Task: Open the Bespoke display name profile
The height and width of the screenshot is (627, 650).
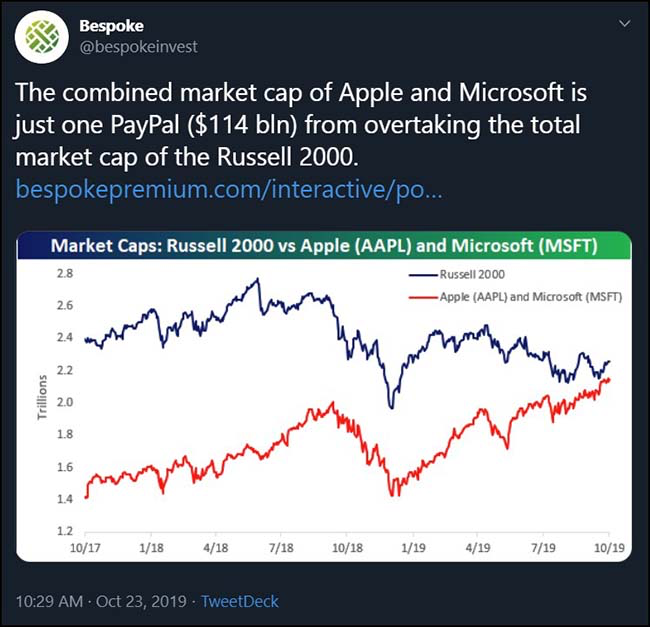Action: [112, 26]
